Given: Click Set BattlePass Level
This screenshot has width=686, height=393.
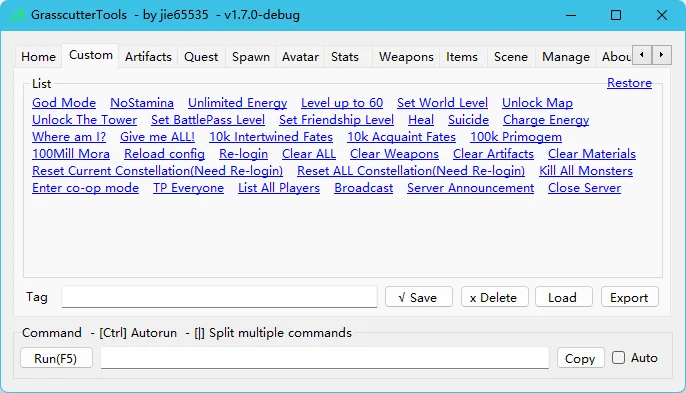Looking at the screenshot, I should 208,119.
